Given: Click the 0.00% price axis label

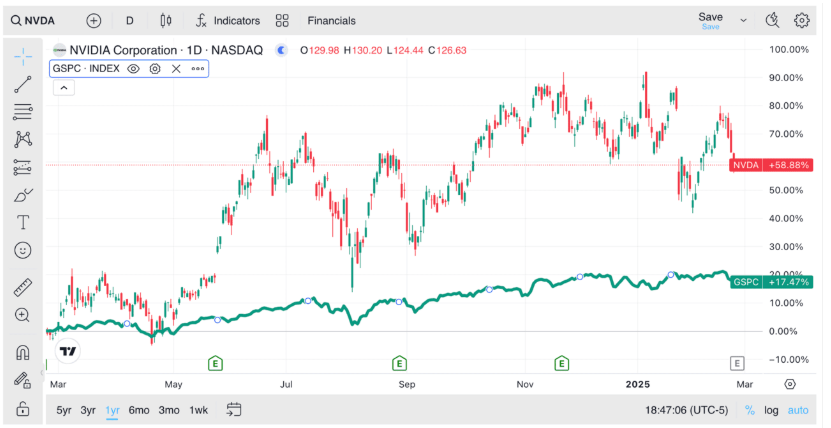Looking at the screenshot, I should point(782,332).
